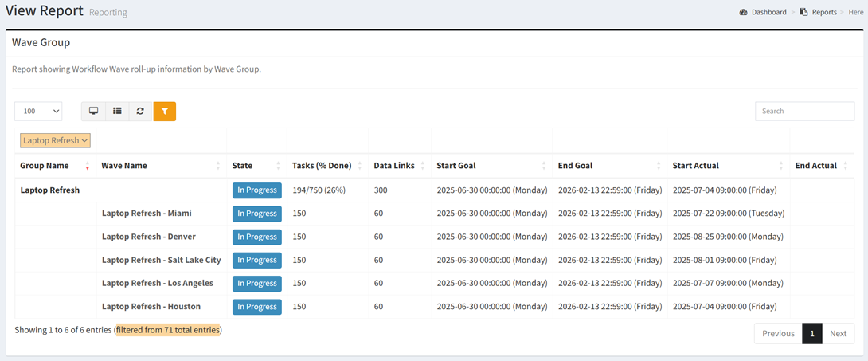
Task: Sort by Start Goal column header
Action: [x=456, y=166]
